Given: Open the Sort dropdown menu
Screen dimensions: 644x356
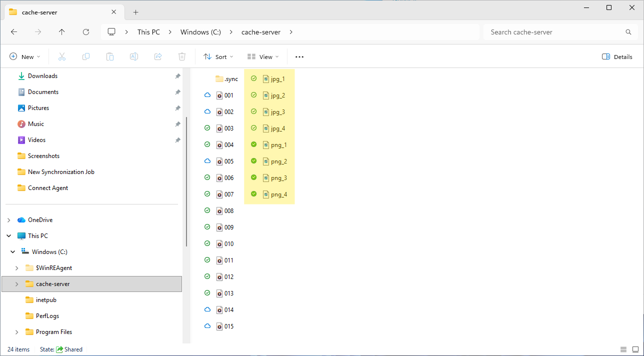Looking at the screenshot, I should coord(218,57).
